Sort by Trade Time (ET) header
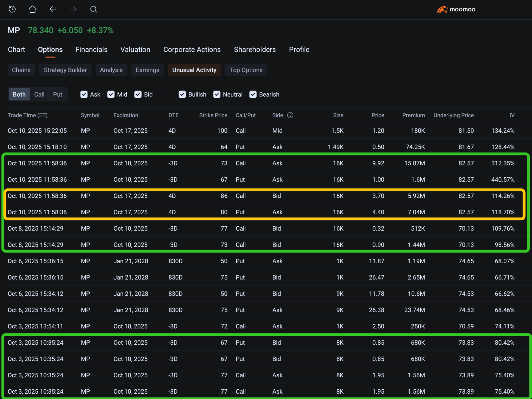532x399 pixels. 28,115
